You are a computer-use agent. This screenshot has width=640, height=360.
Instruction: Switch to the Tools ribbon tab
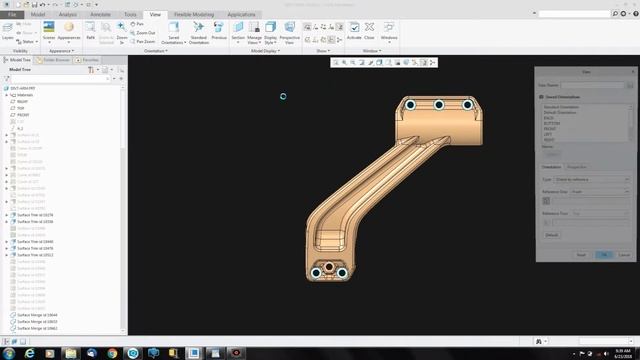click(130, 14)
